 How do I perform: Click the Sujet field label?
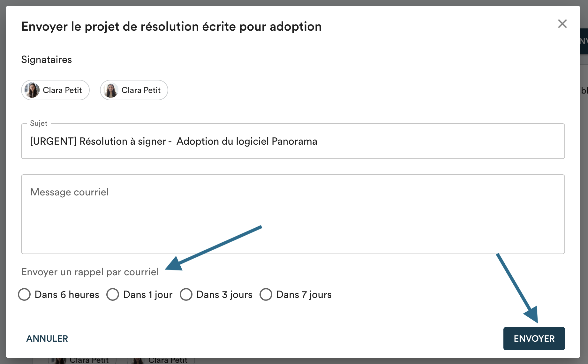[39, 124]
